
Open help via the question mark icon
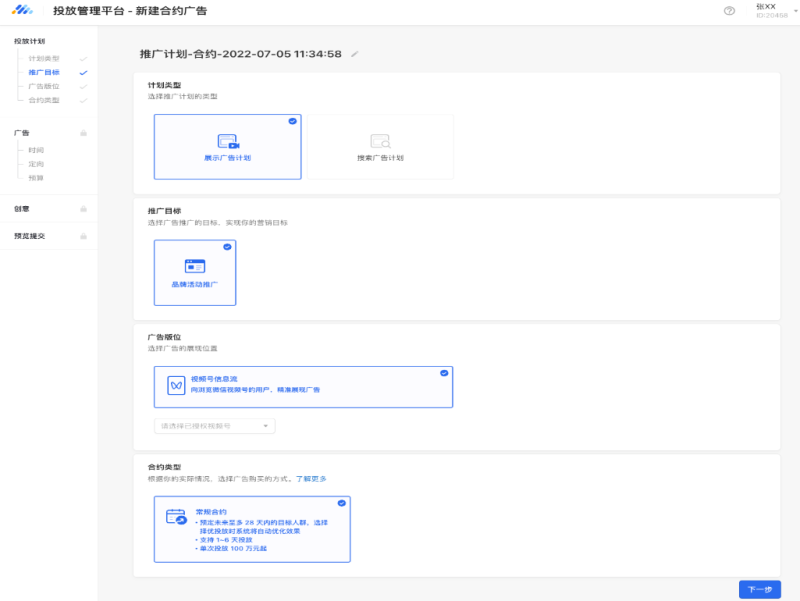729,11
